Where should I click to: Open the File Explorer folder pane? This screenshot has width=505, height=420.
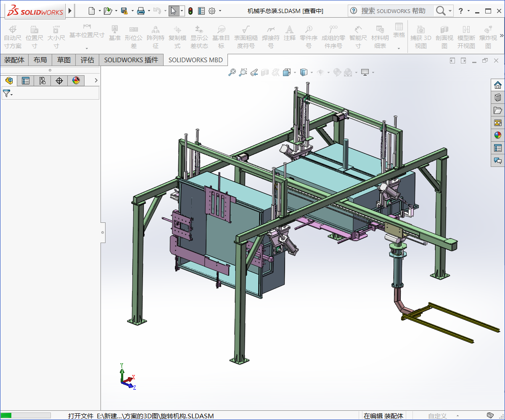coord(498,110)
